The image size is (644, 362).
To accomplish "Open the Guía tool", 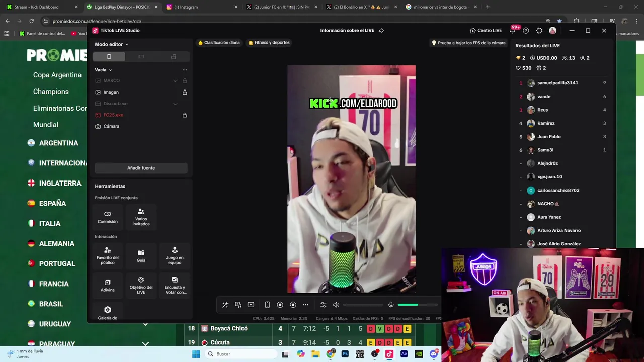I will 141,256.
